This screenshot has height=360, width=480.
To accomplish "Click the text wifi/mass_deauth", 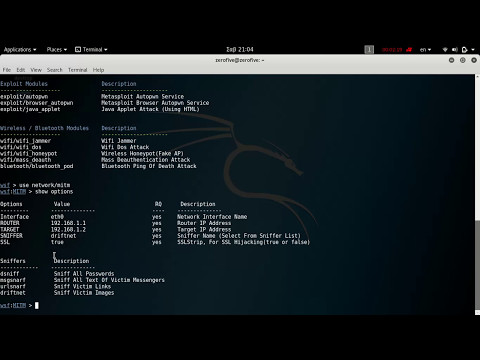I will 25,160.
